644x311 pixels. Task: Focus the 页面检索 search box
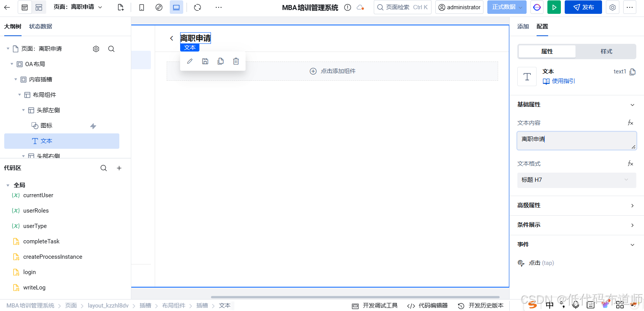point(402,7)
